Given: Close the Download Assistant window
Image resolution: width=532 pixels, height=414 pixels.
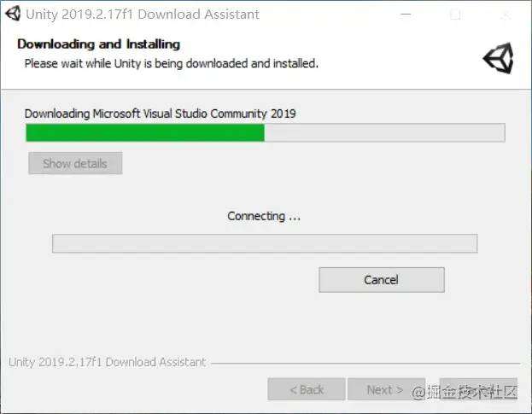Looking at the screenshot, I should (x=506, y=15).
